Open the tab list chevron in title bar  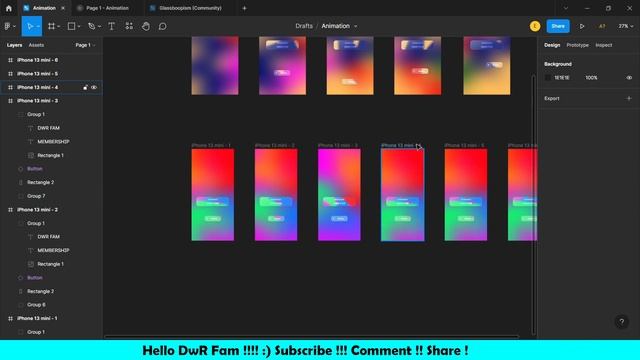(x=565, y=8)
